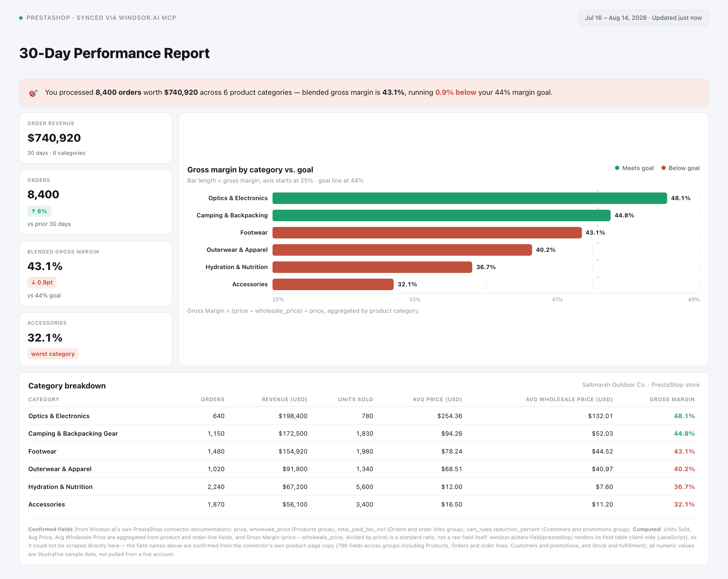The image size is (728, 579).
Task: Click Camping & Backpacking Gear row name
Action: tap(73, 433)
